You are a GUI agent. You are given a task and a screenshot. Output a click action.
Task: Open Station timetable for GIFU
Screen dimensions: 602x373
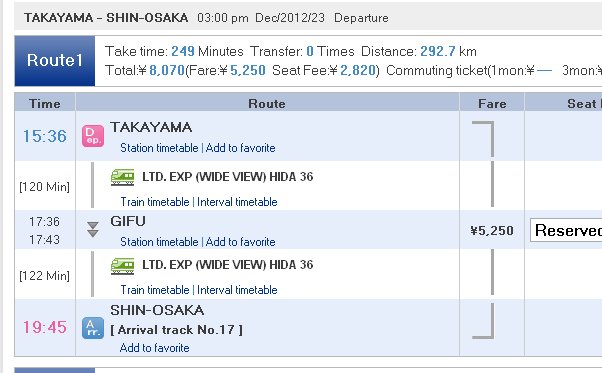[x=159, y=242]
